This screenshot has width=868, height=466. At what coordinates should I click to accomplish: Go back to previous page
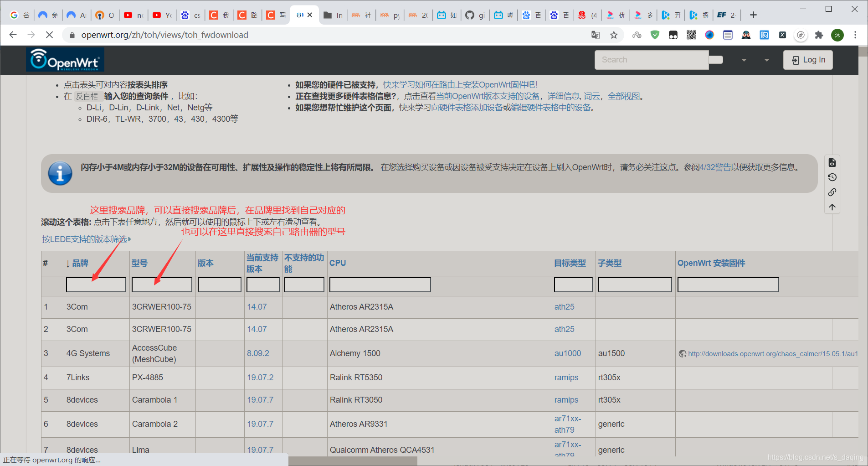13,35
